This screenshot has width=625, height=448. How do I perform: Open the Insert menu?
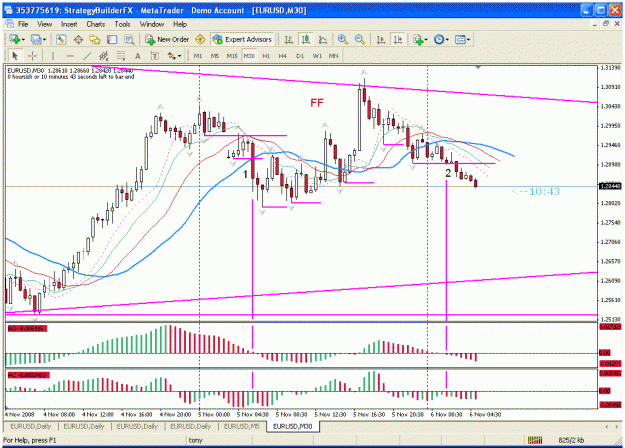coord(69,24)
